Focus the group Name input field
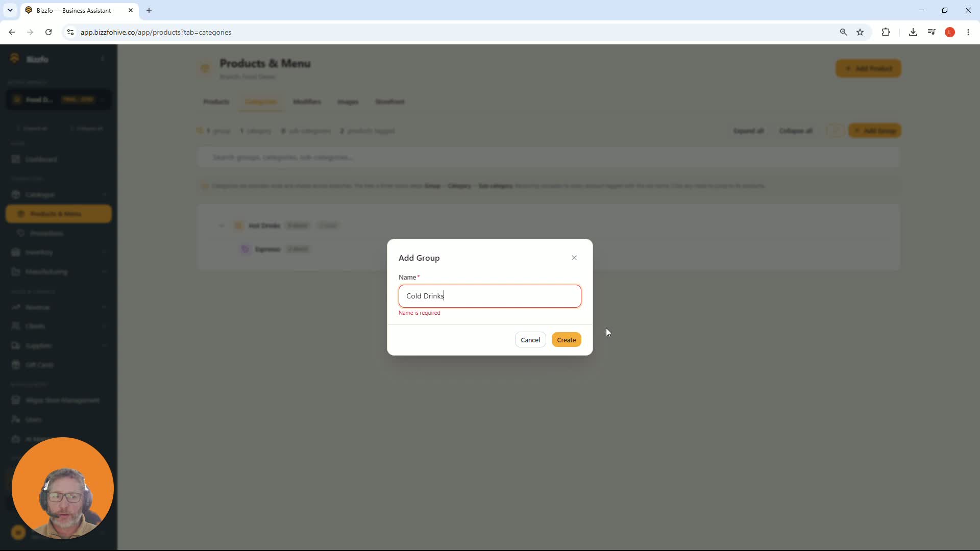The height and width of the screenshot is (551, 980). pos(489,296)
